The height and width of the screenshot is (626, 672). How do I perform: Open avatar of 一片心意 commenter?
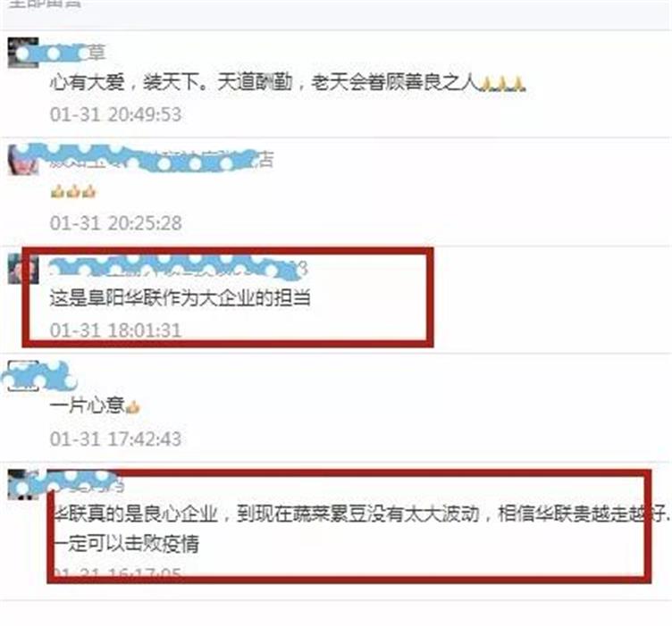[23, 376]
